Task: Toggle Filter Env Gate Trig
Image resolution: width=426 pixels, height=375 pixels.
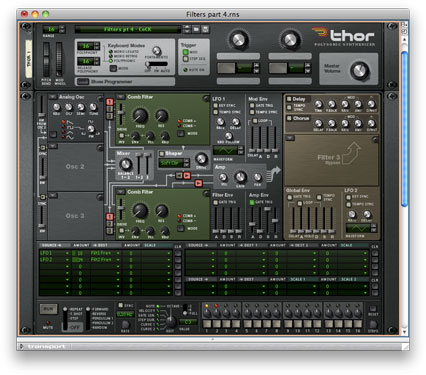Action: click(x=216, y=202)
